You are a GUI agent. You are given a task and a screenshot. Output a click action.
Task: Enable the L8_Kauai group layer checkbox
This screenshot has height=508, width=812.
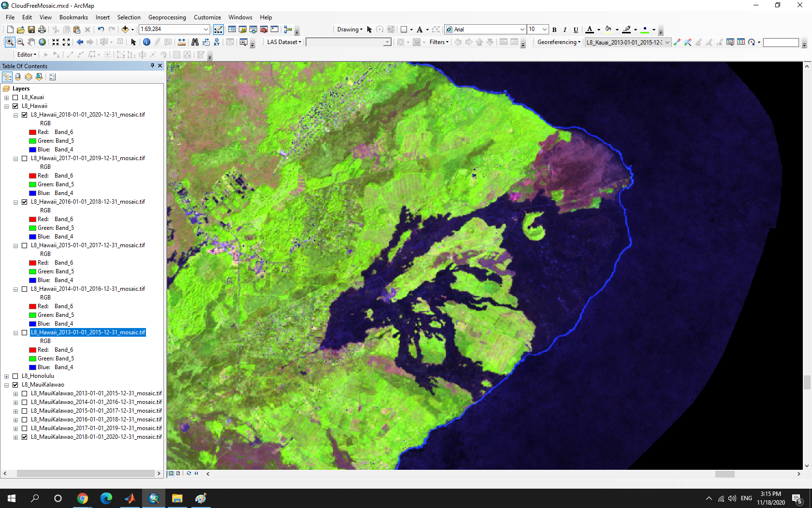pos(15,97)
